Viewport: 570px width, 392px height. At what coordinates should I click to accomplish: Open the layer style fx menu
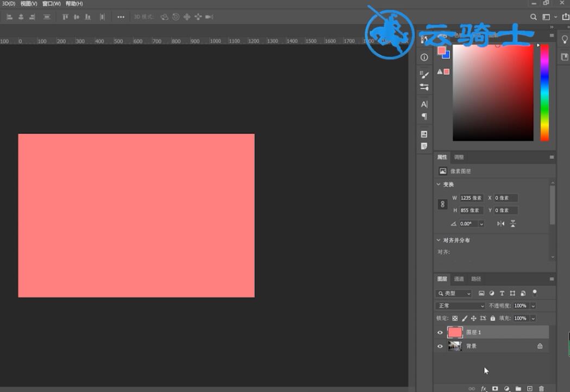(484, 388)
